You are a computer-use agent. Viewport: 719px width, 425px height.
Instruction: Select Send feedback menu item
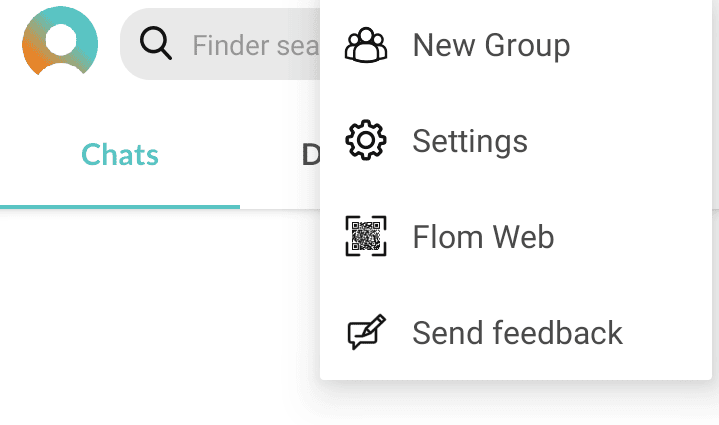[x=515, y=332]
